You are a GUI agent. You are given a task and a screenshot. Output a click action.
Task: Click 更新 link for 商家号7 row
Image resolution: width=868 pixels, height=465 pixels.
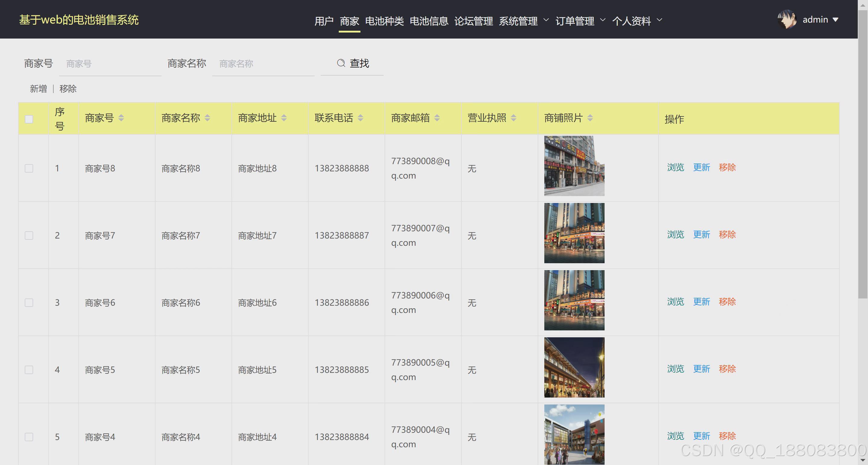[x=701, y=234]
